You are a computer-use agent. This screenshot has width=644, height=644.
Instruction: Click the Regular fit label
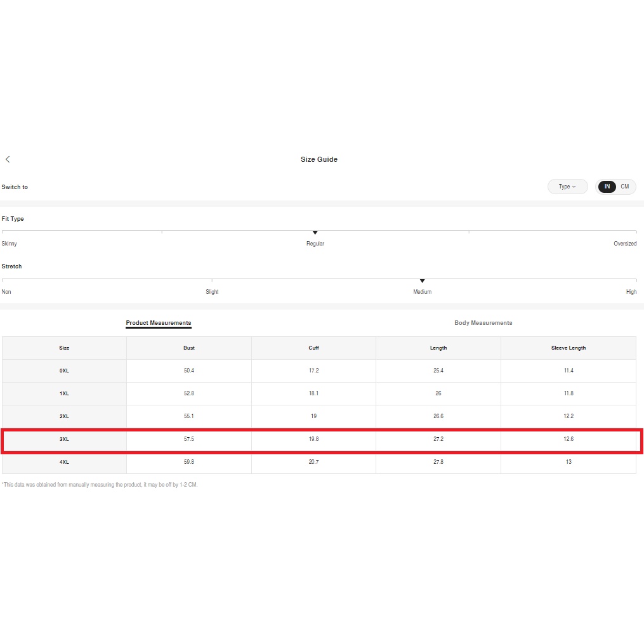(x=315, y=244)
